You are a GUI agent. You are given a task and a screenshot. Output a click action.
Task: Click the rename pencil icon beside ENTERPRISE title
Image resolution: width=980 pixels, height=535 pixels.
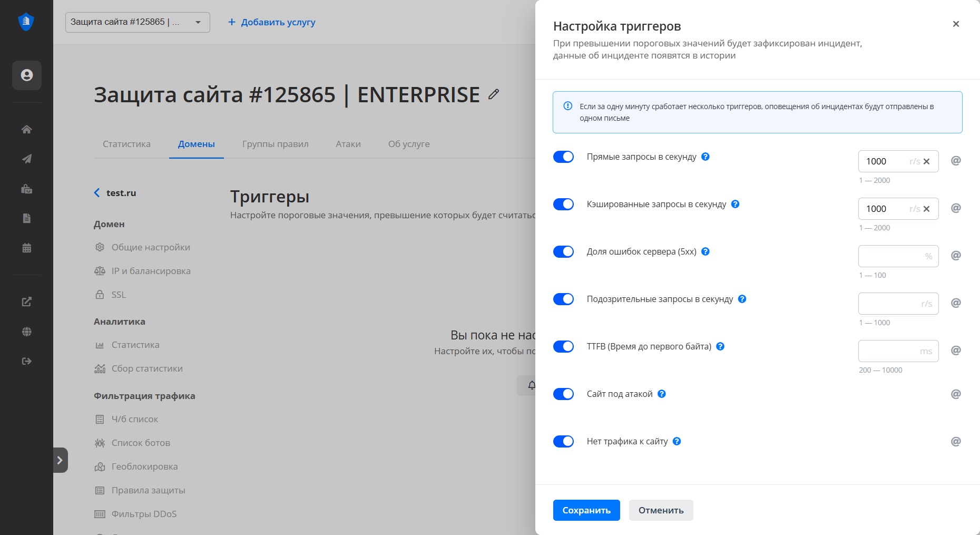[x=493, y=94]
